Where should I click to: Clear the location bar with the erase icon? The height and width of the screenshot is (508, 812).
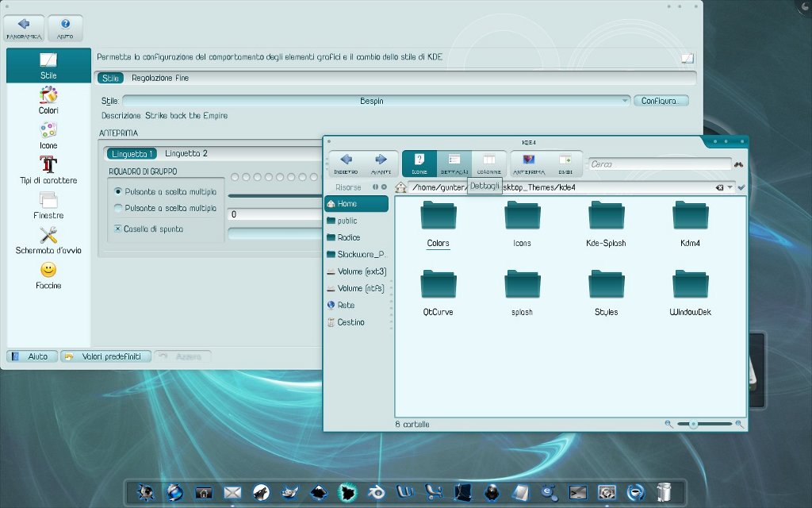(719, 187)
